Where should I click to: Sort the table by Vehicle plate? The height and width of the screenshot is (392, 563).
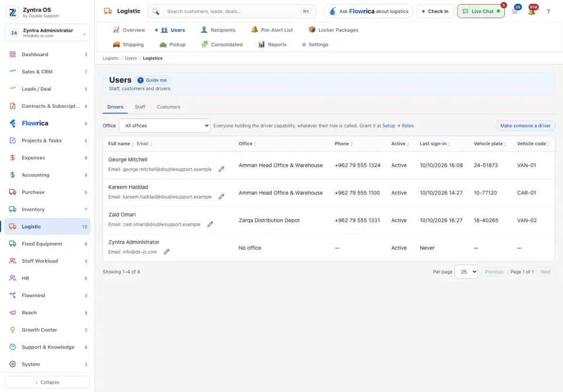point(490,144)
